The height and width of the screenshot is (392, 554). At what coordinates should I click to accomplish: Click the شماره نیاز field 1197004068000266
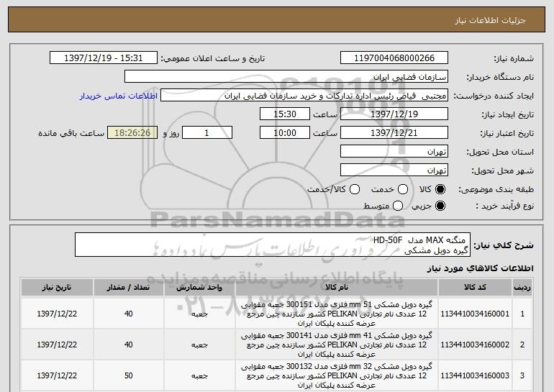click(394, 58)
